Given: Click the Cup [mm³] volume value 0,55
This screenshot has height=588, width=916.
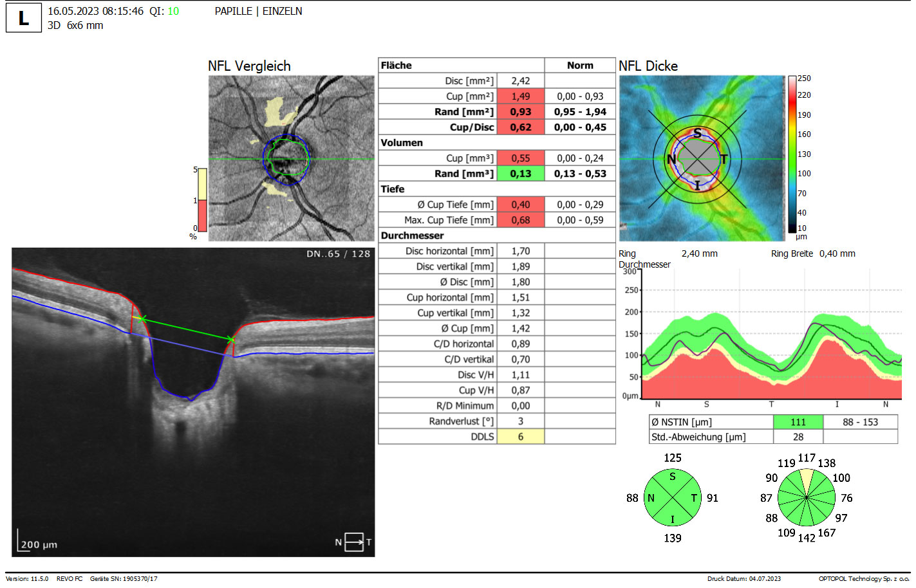Looking at the screenshot, I should 521,158.
